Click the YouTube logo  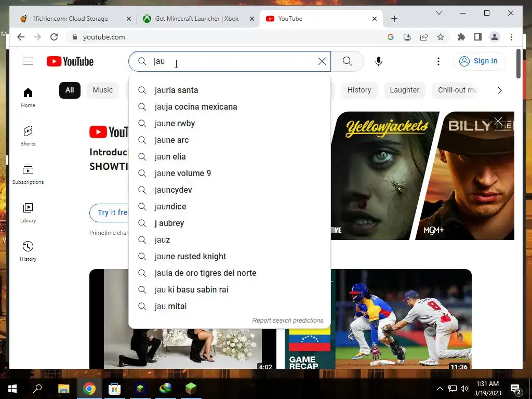(x=70, y=61)
